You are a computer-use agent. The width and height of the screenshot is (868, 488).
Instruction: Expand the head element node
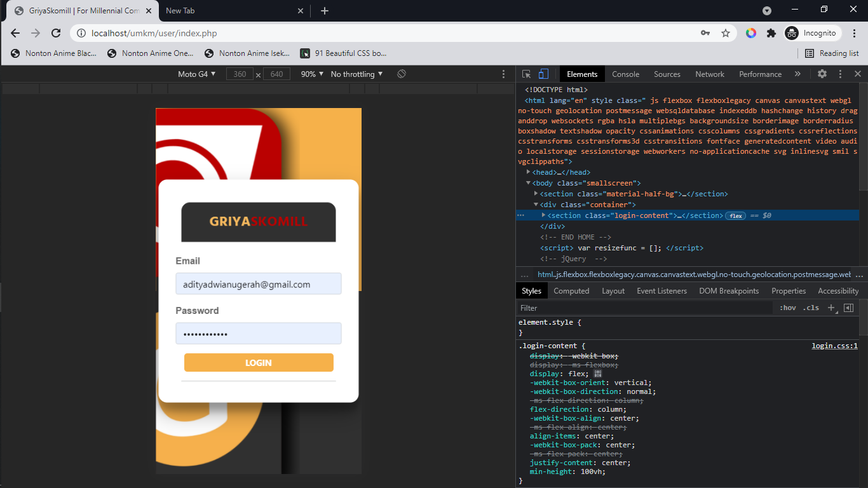click(529, 172)
